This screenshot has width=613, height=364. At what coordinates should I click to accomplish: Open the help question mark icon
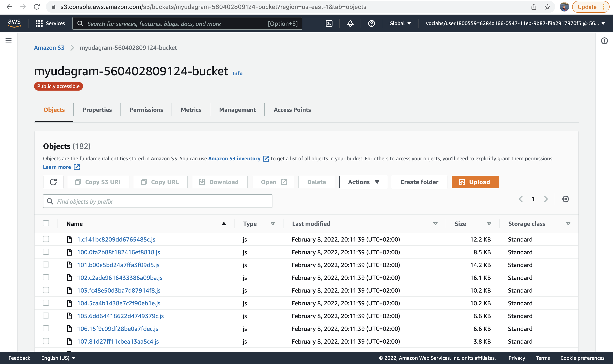(x=371, y=23)
